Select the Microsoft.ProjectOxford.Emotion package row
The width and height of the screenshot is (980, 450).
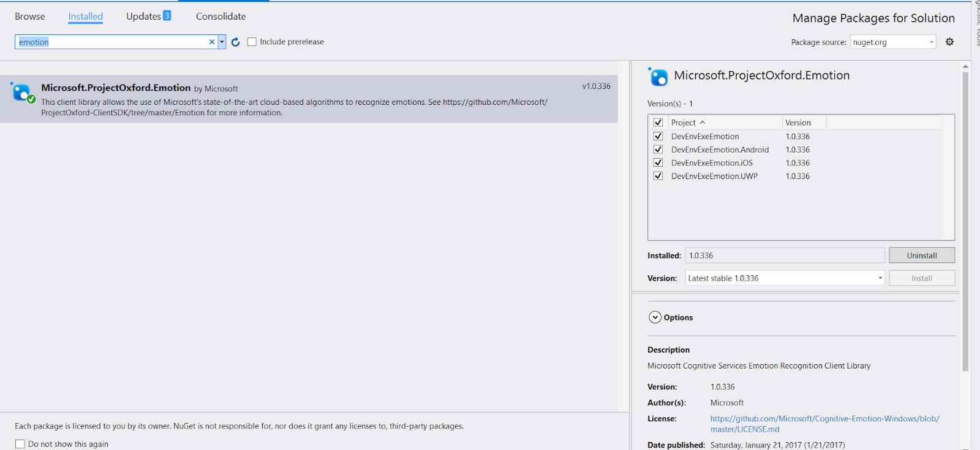(309, 99)
